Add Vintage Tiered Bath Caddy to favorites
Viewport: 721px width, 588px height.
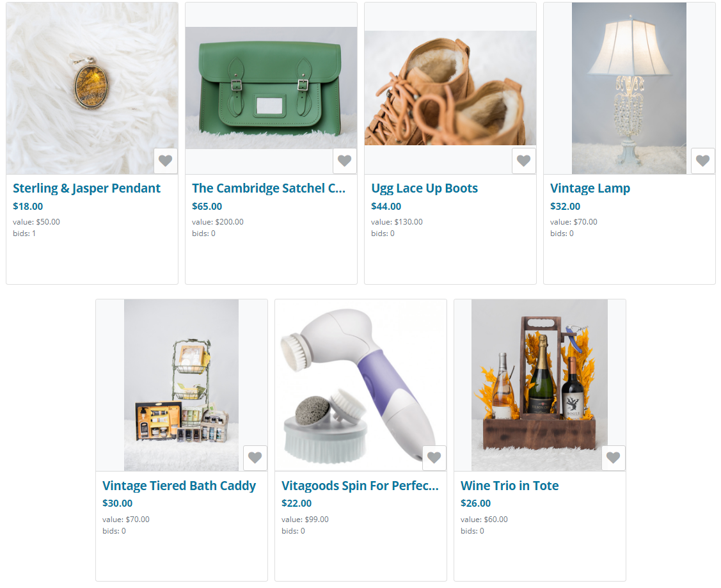click(255, 457)
